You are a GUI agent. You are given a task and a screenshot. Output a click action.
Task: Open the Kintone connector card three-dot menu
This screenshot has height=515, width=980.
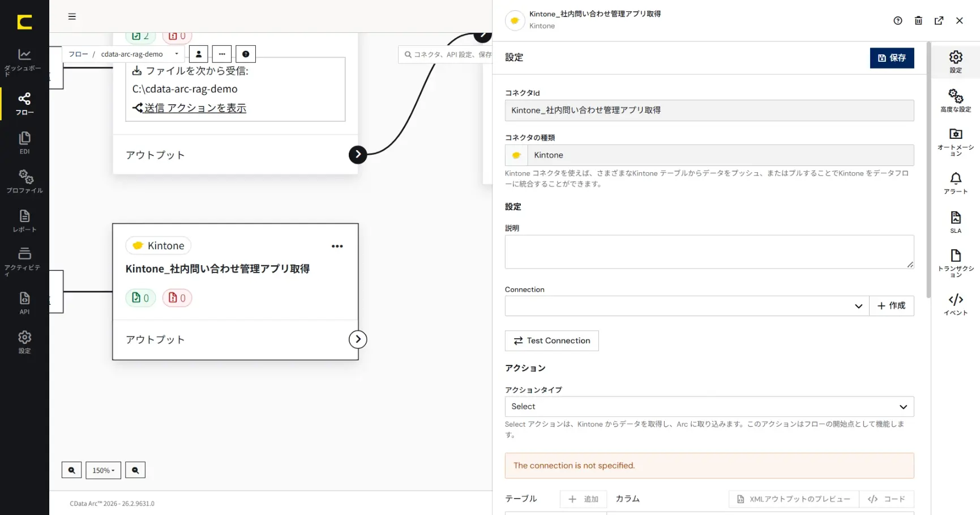[337, 246]
